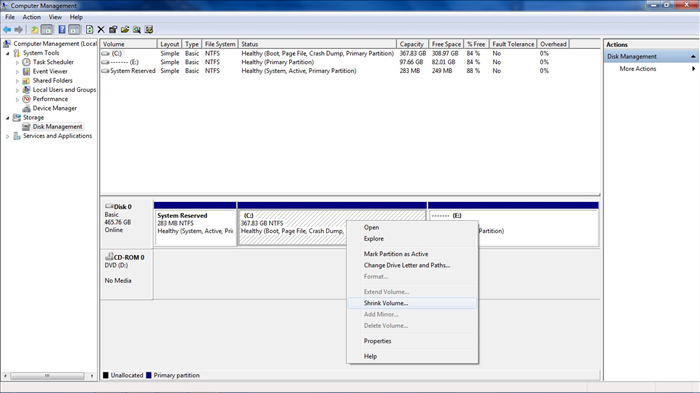Viewport: 700px width, 393px height.
Task: Click the black X Delete toolbar icon
Action: coord(101,29)
